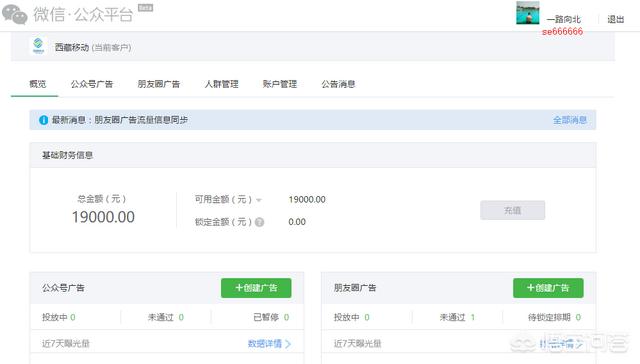Screen dimensions: 640x364
Task: Click the 全部消息 link
Action: click(570, 120)
